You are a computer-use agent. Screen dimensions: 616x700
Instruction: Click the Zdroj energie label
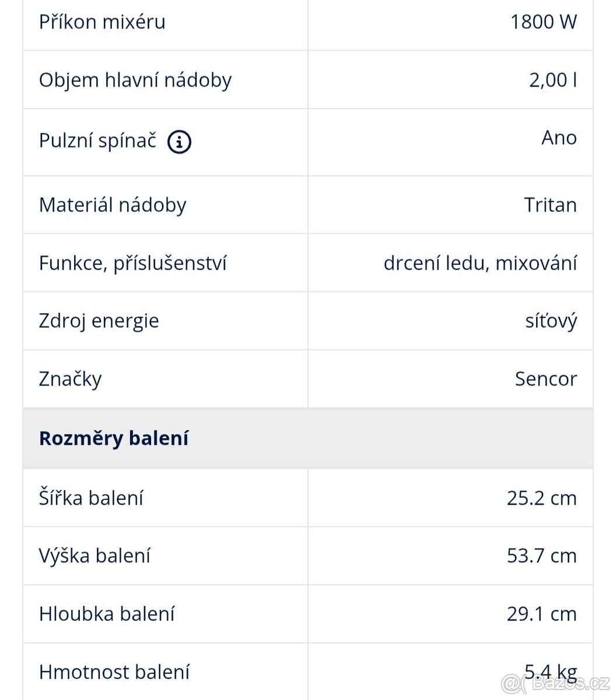99,321
